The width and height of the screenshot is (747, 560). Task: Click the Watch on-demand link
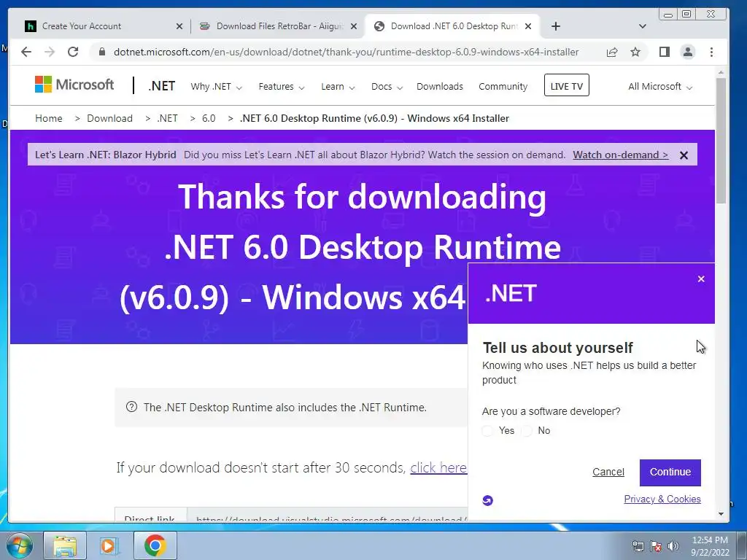coord(620,155)
